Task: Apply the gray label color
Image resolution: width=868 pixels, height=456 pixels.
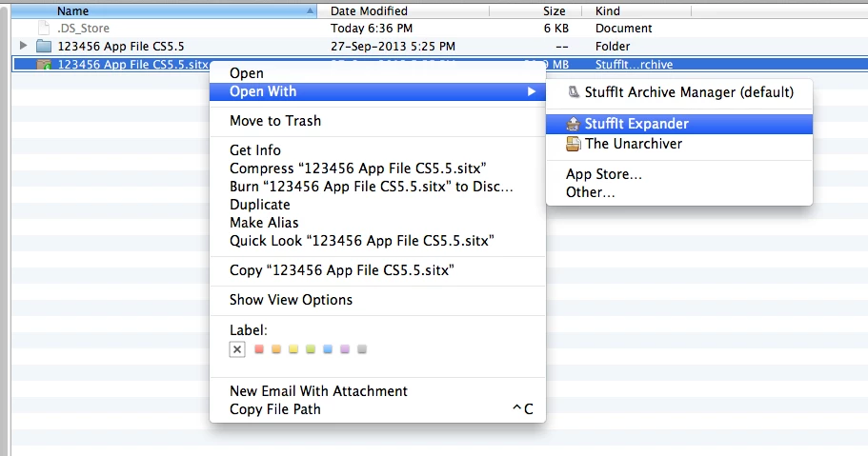Action: click(362, 349)
